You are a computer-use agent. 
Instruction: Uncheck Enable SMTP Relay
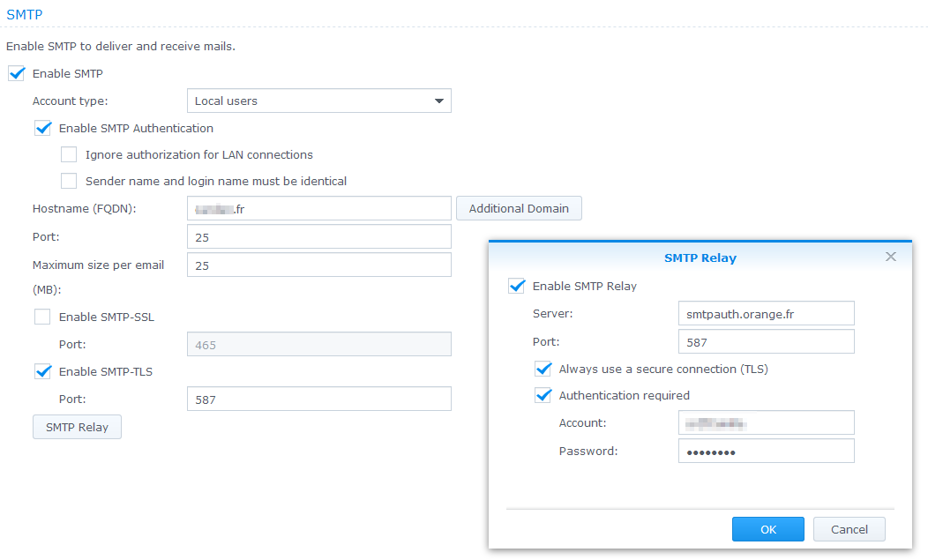[x=516, y=286]
